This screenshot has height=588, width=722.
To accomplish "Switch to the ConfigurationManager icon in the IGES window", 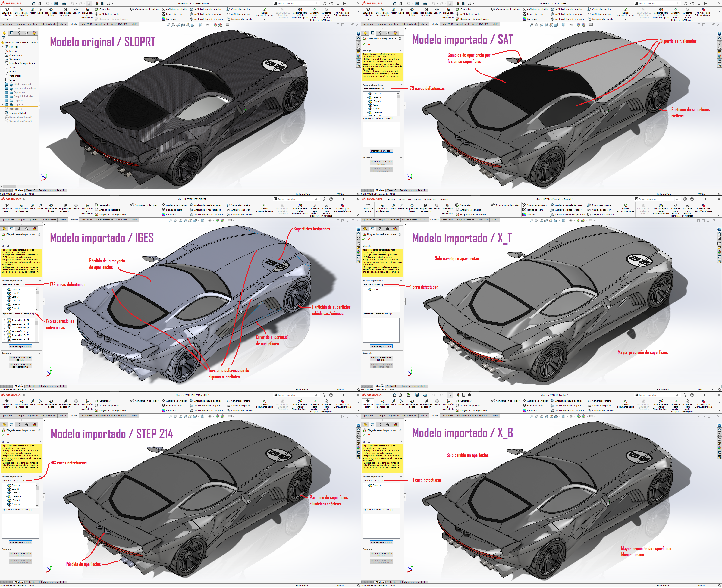I will click(19, 229).
